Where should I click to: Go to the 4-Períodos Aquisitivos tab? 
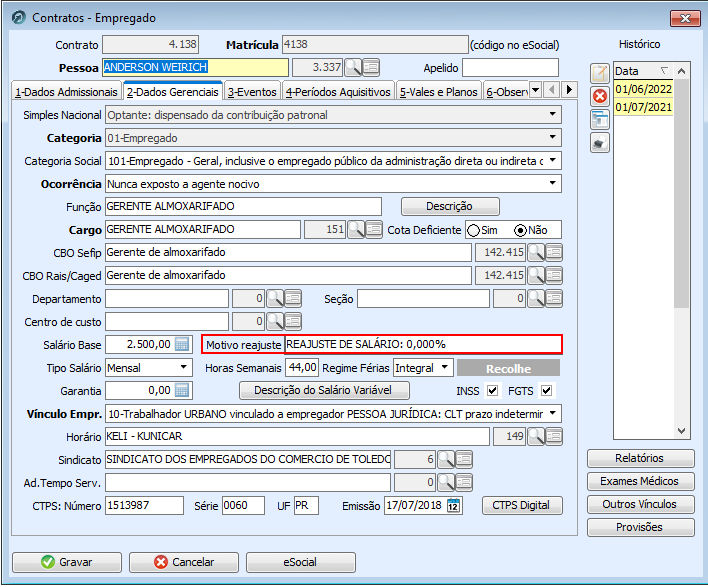(x=338, y=92)
